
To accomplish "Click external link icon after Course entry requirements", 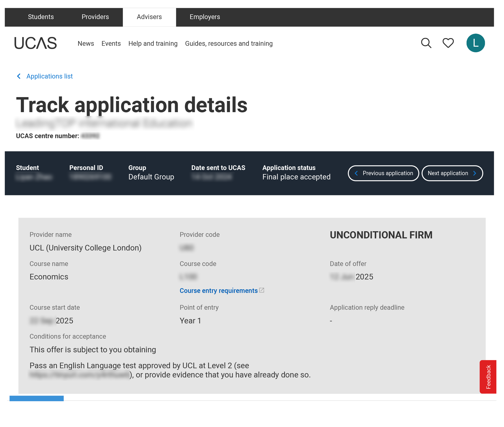I will pos(262,290).
